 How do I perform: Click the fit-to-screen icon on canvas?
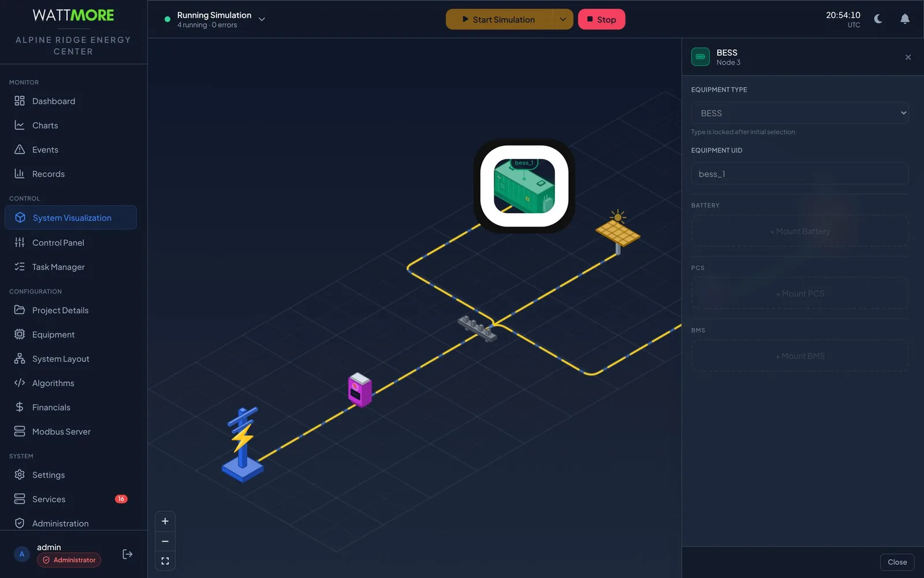click(165, 561)
